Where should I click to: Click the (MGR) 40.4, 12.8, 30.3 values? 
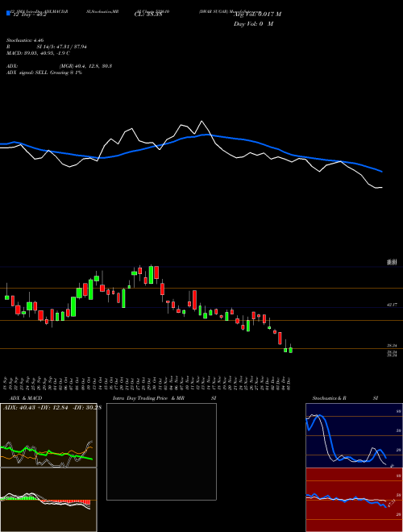point(85,66)
